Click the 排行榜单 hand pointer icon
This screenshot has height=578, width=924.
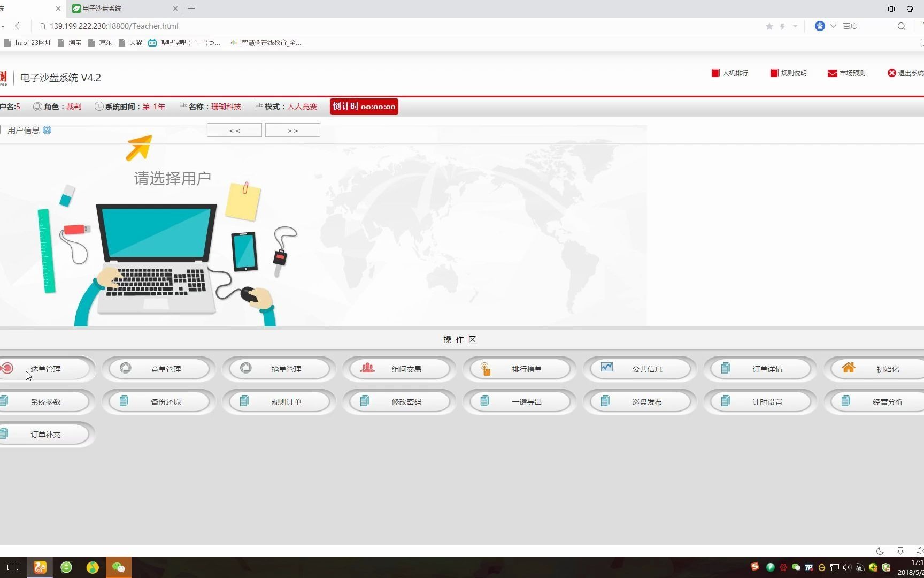pyautogui.click(x=486, y=369)
